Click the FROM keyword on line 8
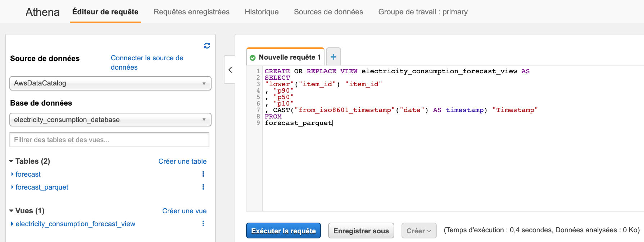The width and height of the screenshot is (644, 242). click(x=273, y=116)
